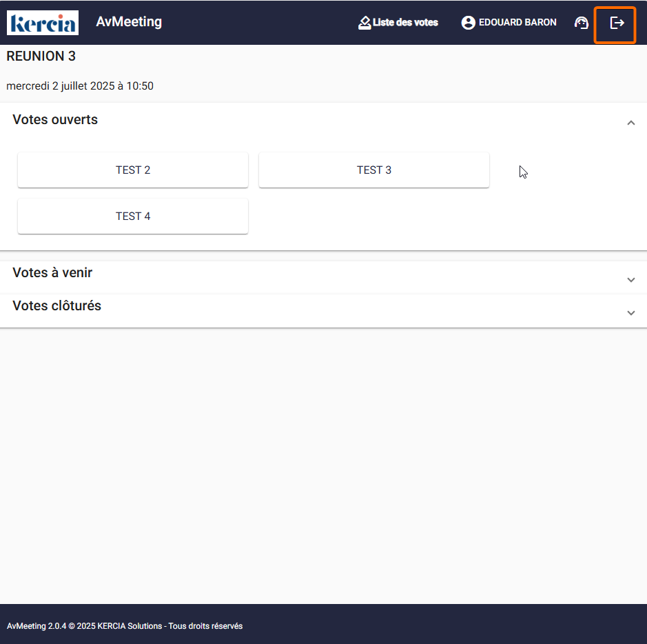Expand the Votes à venir chevron
Image resolution: width=647 pixels, height=644 pixels.
(x=630, y=280)
